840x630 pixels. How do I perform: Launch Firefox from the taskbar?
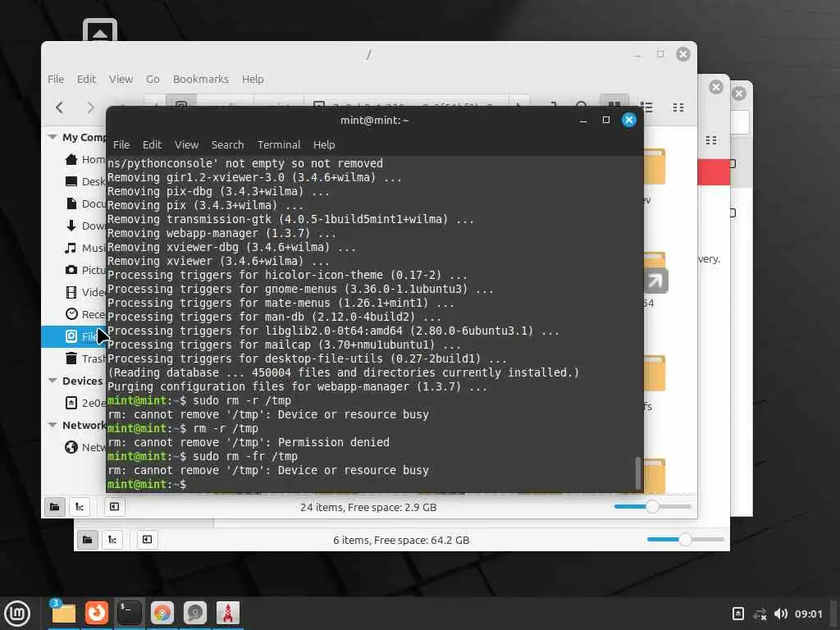click(97, 613)
